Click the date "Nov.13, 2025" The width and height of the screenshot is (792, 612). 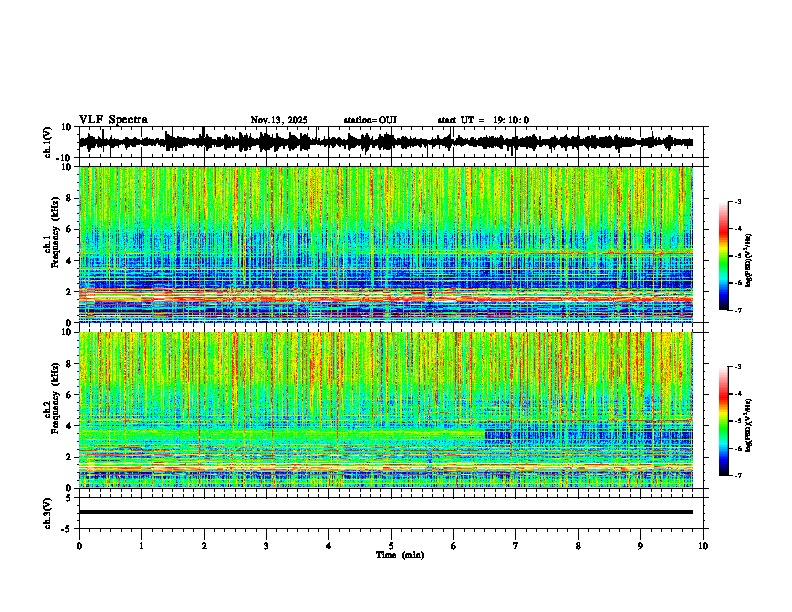(279, 120)
